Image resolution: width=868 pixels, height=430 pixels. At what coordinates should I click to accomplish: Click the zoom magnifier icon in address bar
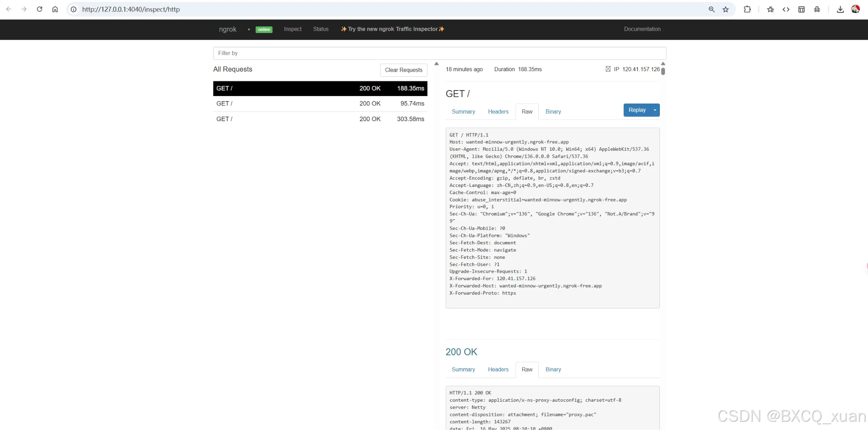tap(711, 9)
